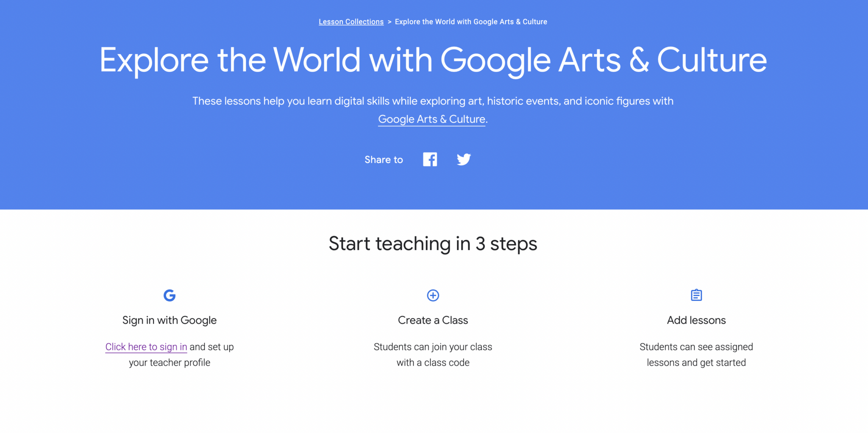Open the Lesson Collections breadcrumb link
The image size is (868, 433).
[351, 22]
